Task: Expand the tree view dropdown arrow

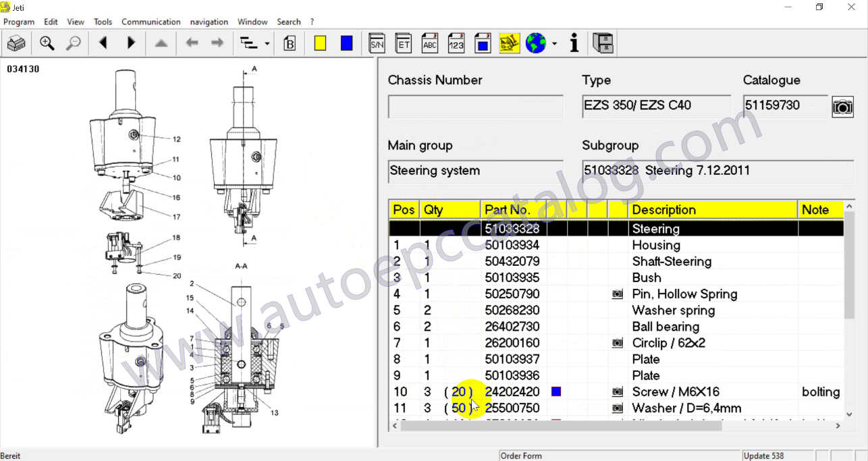Action: pos(266,43)
